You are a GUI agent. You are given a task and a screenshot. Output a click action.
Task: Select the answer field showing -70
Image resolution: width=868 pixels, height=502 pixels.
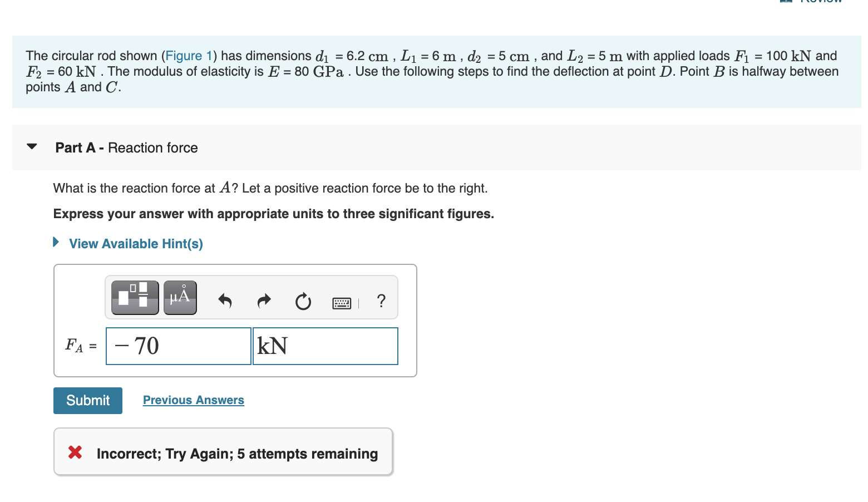pos(178,346)
